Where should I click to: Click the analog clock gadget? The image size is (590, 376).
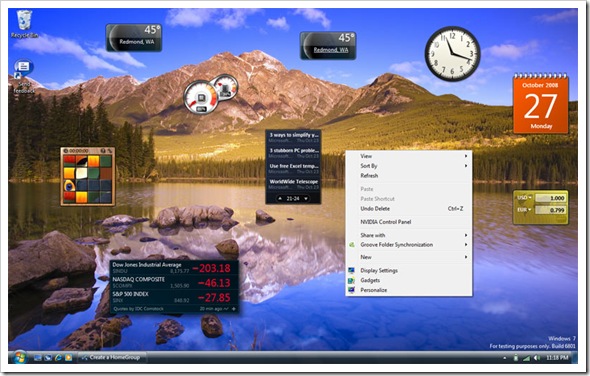453,53
